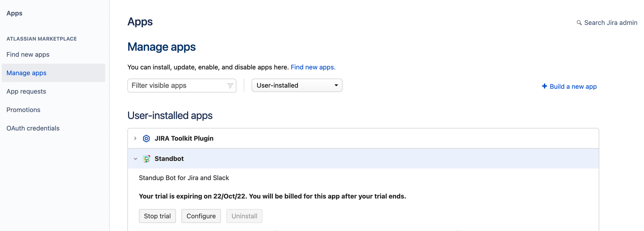Click the search magnifier icon
Viewport: 644px width, 231px height.
[x=579, y=23]
